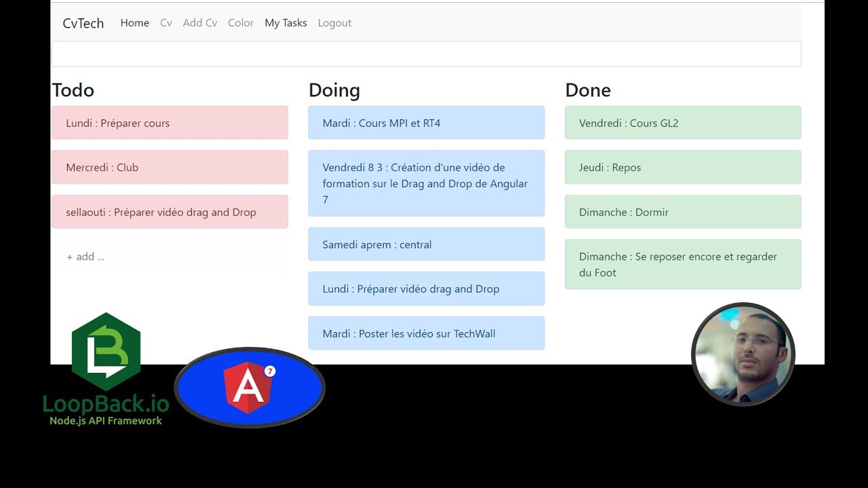Focus the empty input field under navbar
Image resolution: width=868 pixels, height=488 pixels.
click(427, 54)
